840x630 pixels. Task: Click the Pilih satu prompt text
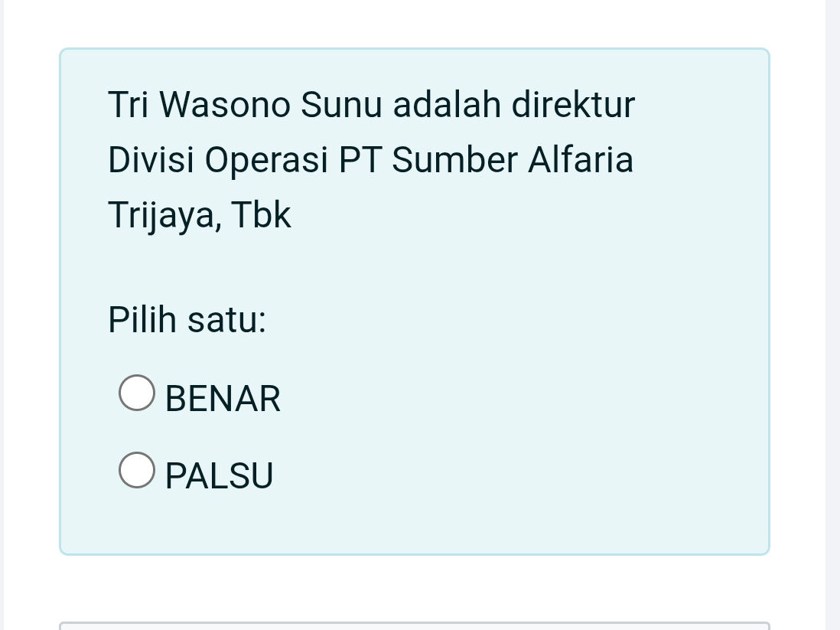tap(187, 319)
